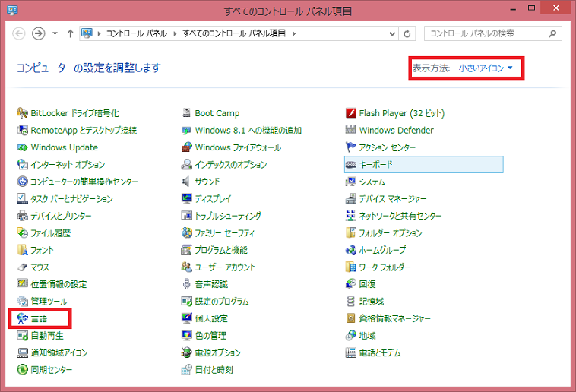Click the ホームグループ icon

pyautogui.click(x=351, y=250)
